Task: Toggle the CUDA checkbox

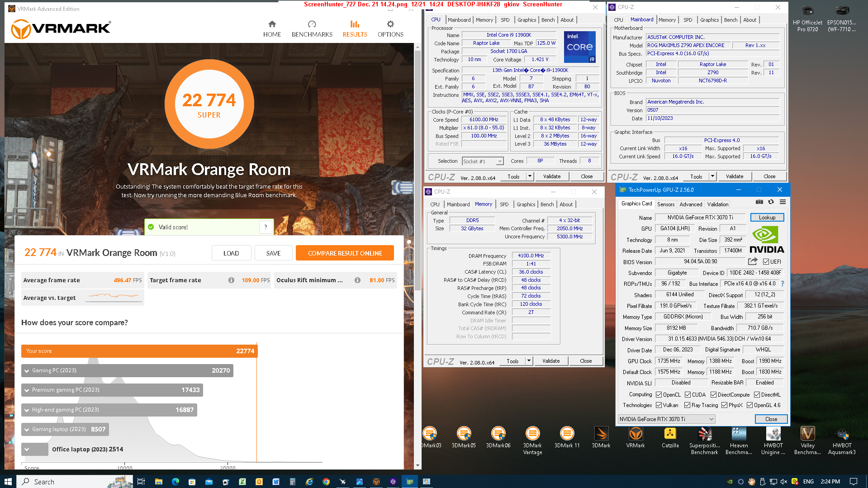Action: pyautogui.click(x=688, y=394)
